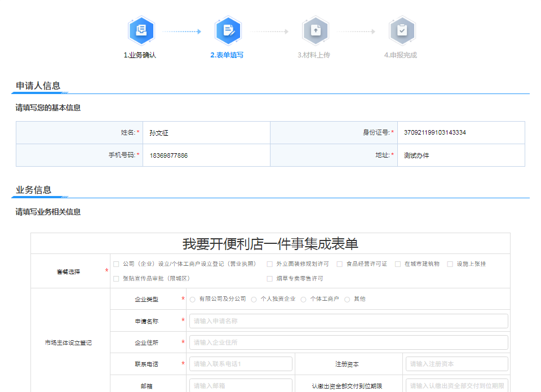Focus the 企业住所 input field
The width and height of the screenshot is (541, 392).
click(x=348, y=342)
